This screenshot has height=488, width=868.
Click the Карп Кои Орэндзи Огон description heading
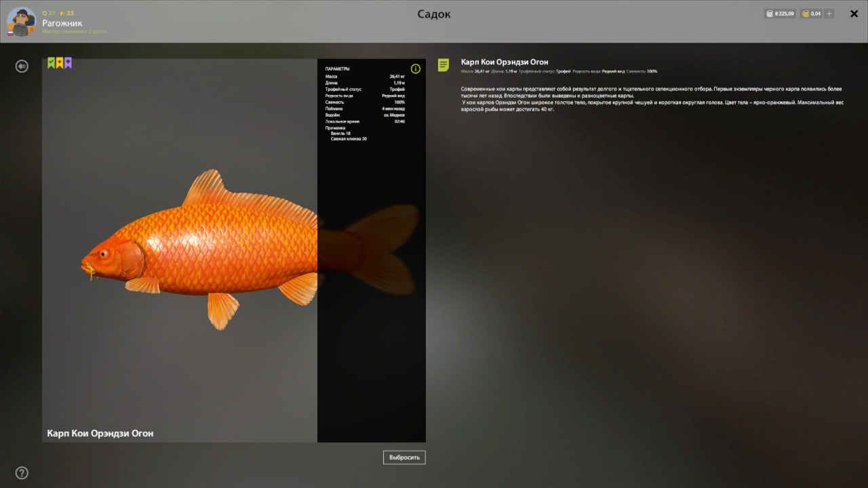505,62
